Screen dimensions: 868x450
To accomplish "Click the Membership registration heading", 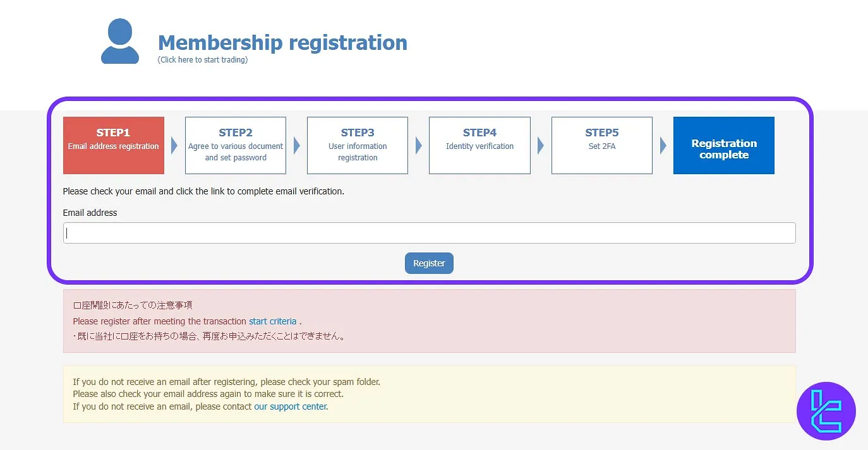I will 282,42.
